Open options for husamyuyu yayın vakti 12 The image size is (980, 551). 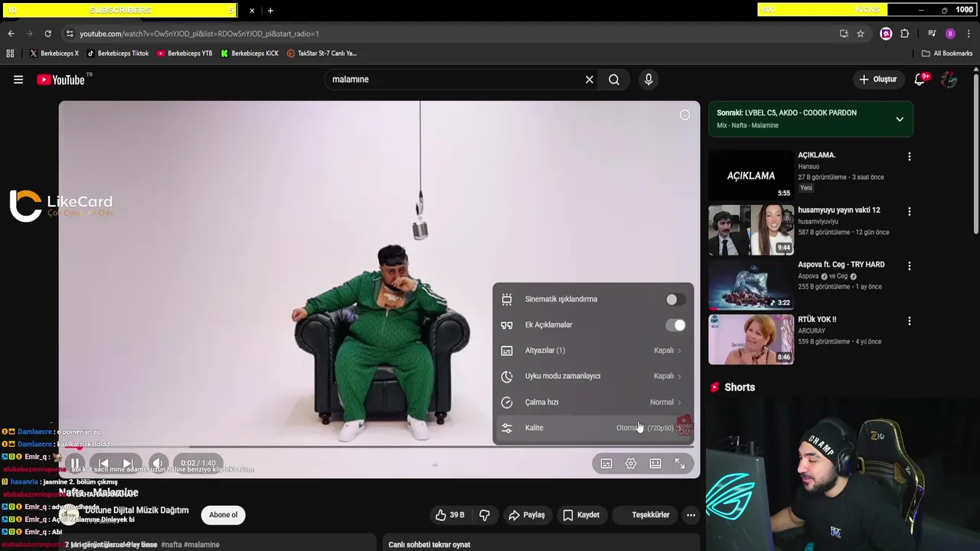click(x=910, y=211)
